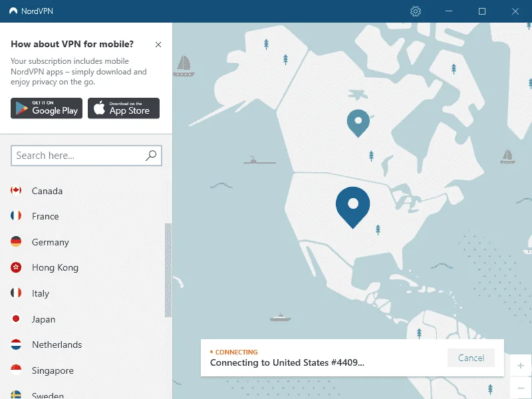Click the search magnifier icon
532x399 pixels.
pos(151,156)
